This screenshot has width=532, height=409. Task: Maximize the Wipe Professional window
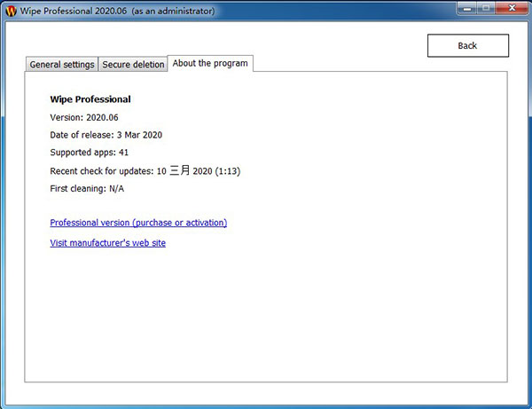[x=486, y=8]
